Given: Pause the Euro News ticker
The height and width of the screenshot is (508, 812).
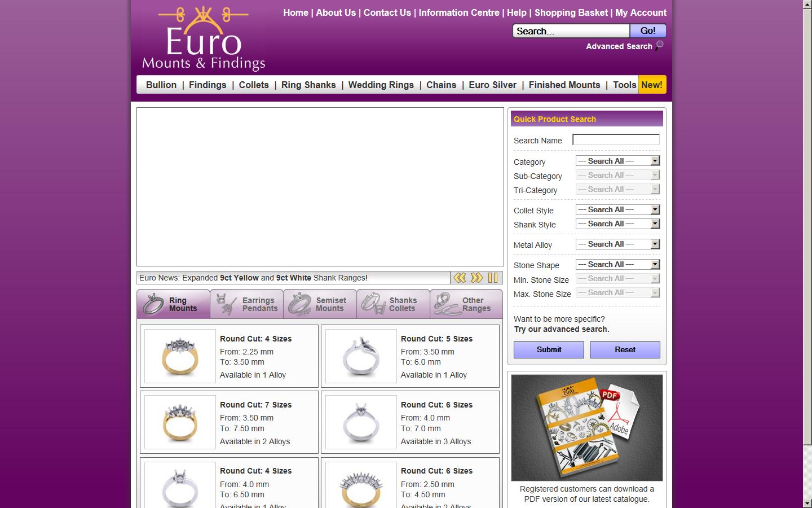Looking at the screenshot, I should click(493, 278).
